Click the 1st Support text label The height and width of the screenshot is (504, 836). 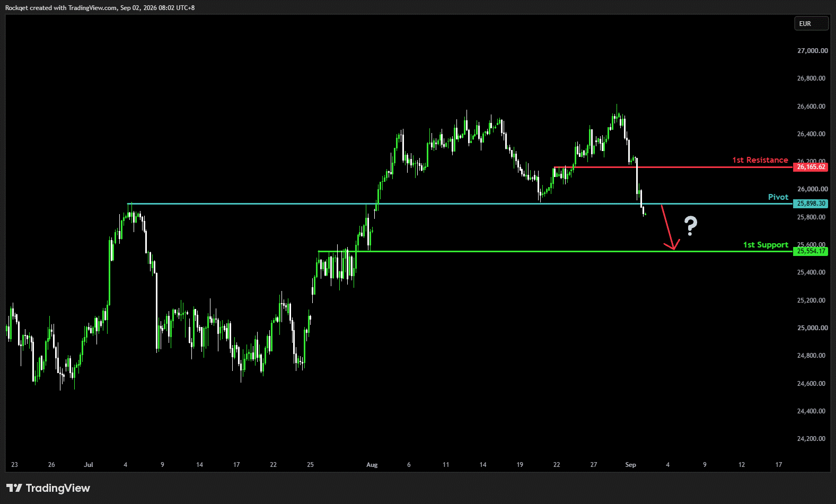[x=765, y=245]
